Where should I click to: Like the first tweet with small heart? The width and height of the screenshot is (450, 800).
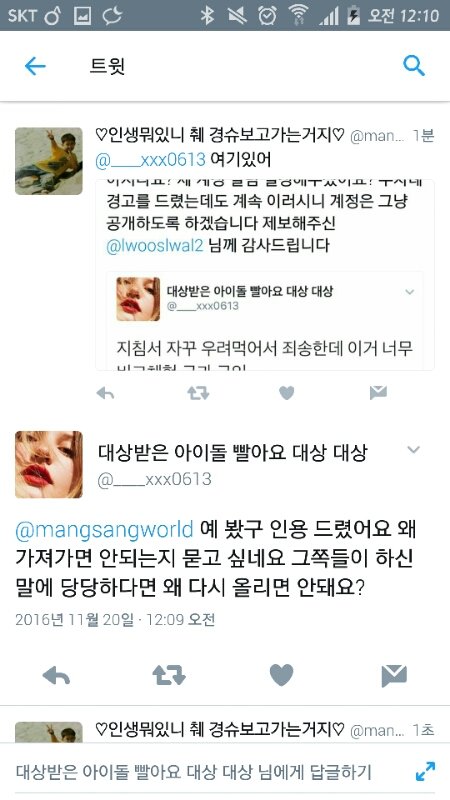(287, 393)
